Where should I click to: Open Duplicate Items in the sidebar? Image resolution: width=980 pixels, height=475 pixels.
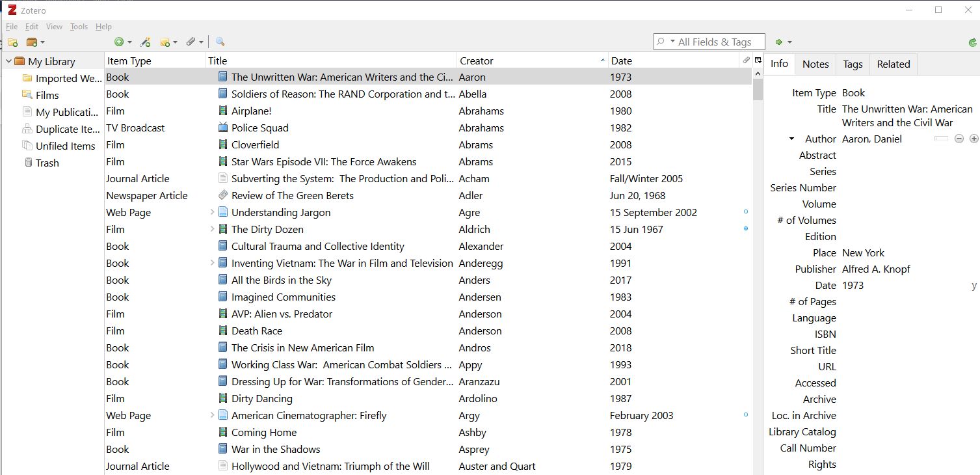point(60,129)
